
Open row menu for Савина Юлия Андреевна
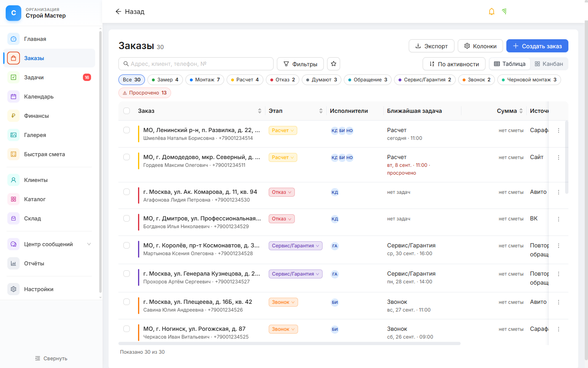tap(559, 302)
